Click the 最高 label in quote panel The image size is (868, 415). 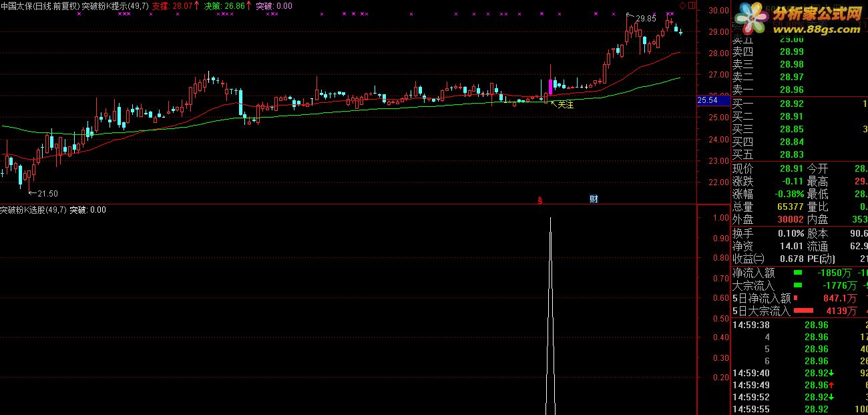pyautogui.click(x=818, y=182)
